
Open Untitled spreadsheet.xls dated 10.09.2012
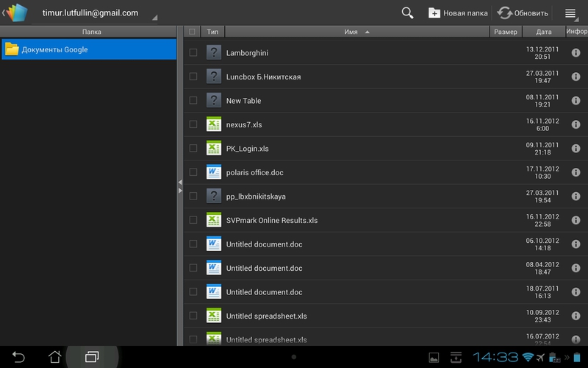pos(266,316)
